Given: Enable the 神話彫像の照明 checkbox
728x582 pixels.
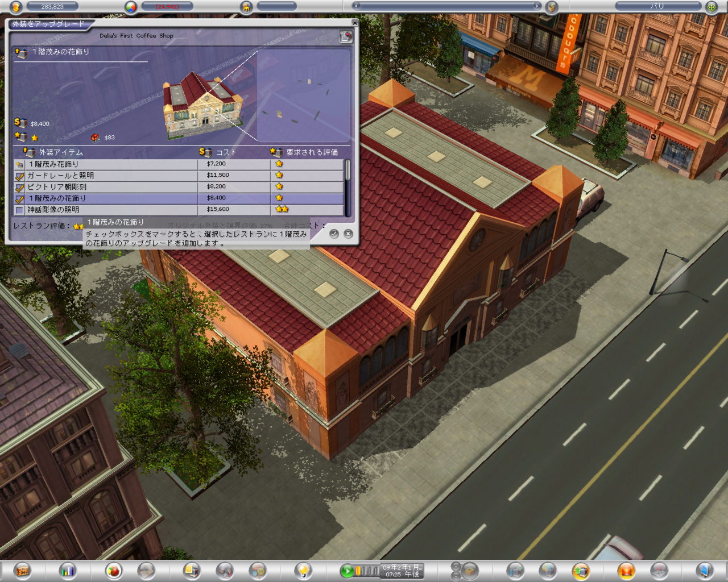Looking at the screenshot, I should pyautogui.click(x=20, y=210).
